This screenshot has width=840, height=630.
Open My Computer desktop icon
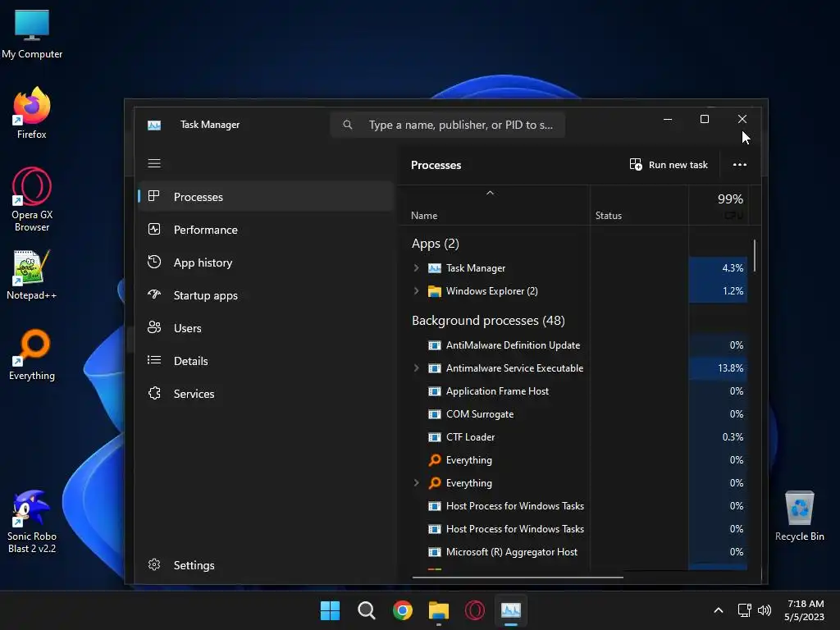tap(32, 34)
